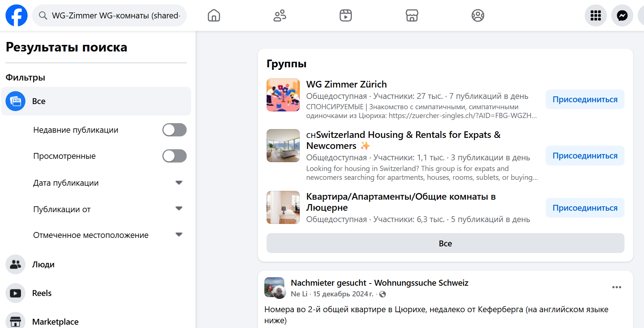Enable the Недавние публикации toggle
This screenshot has width=644, height=328.
tap(175, 130)
